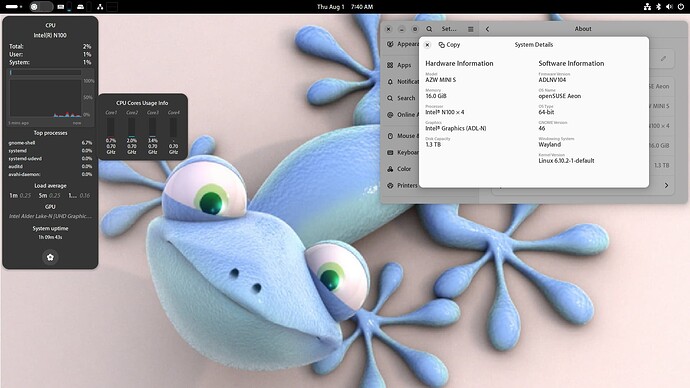Click the wired network status icon

point(647,7)
